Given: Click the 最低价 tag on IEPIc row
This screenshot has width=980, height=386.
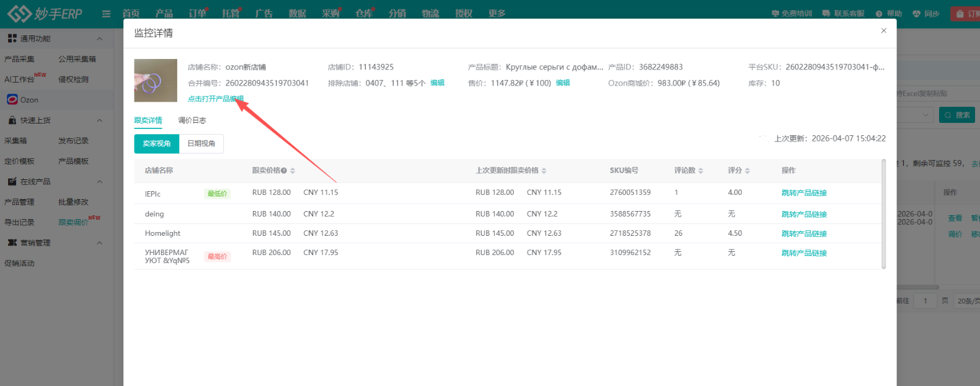Looking at the screenshot, I should coord(217,194).
